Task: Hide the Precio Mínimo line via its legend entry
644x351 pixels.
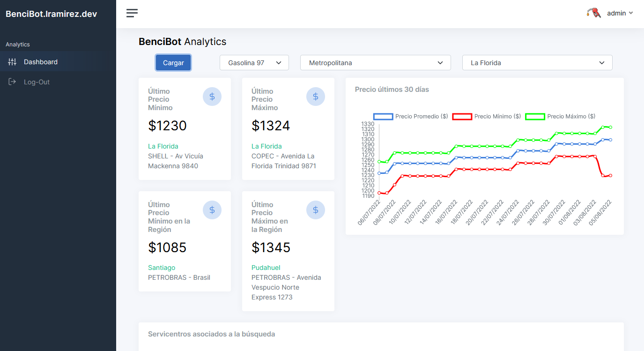Action: click(496, 116)
